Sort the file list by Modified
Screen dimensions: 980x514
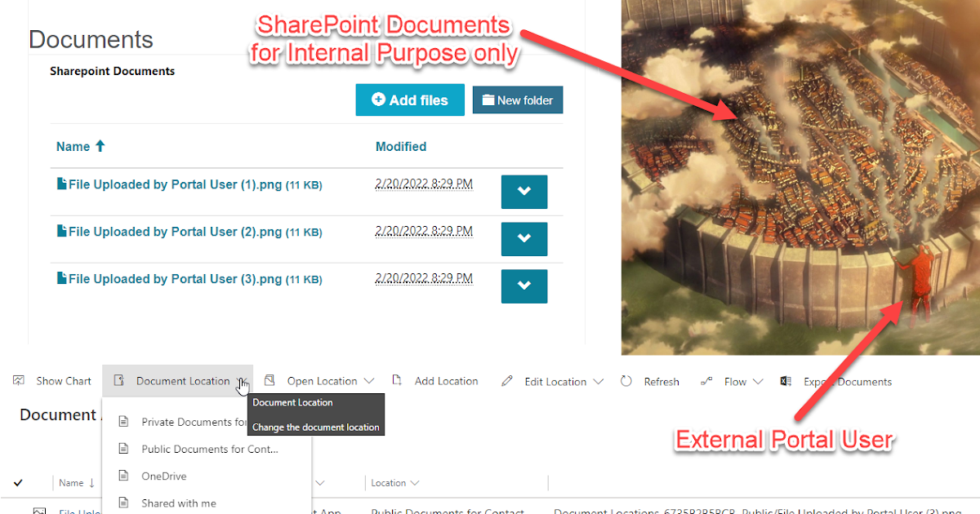[401, 147]
